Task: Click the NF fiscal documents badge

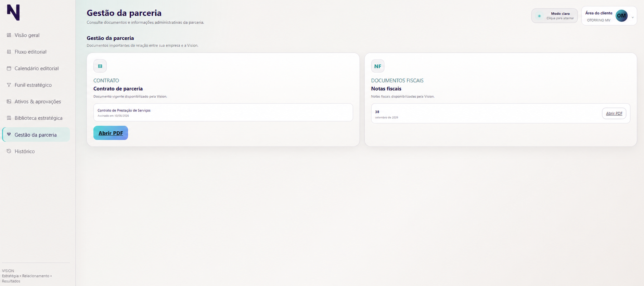Action: [x=378, y=66]
